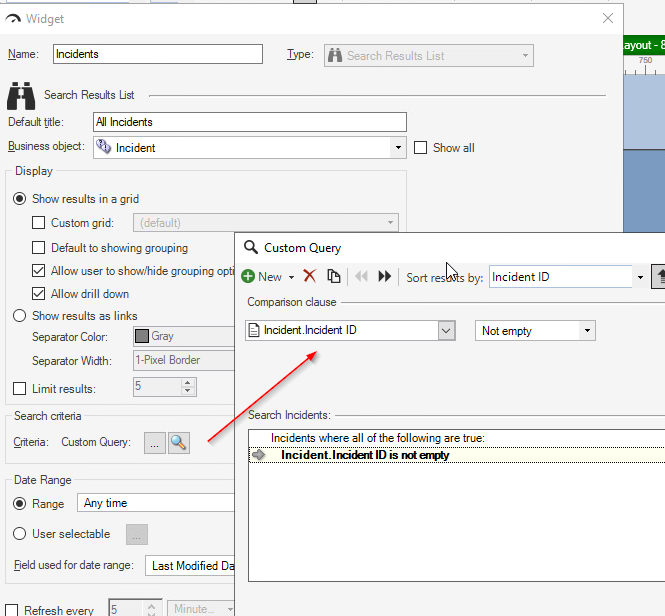Select the 'Incident ID is not empty' clause
665x616 pixels.
click(x=365, y=455)
